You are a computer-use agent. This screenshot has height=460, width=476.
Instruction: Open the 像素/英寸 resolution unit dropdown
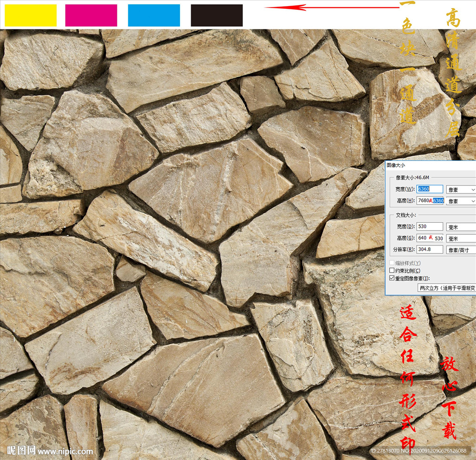(x=461, y=250)
